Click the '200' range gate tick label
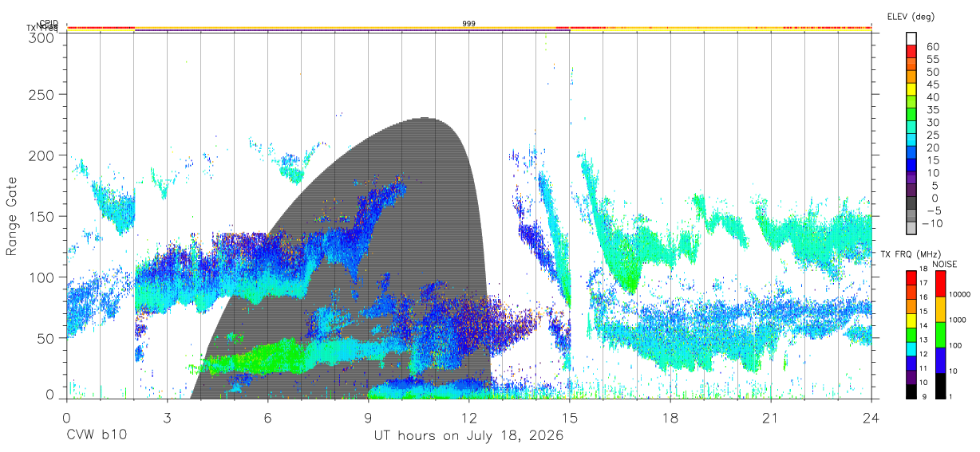The image size is (980, 452). pos(41,155)
